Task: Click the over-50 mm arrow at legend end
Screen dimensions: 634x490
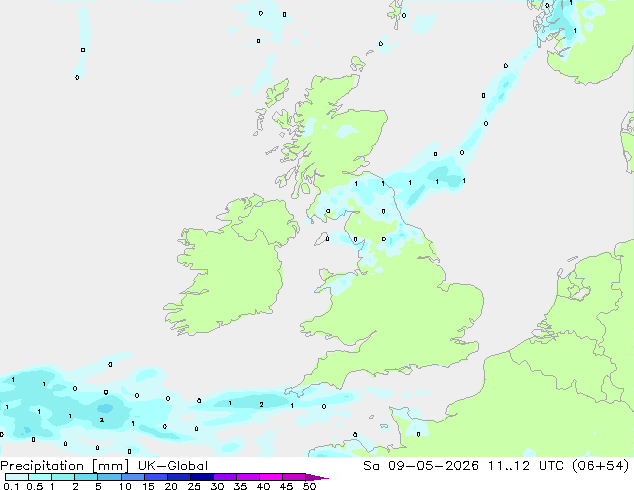Action: pos(317,477)
